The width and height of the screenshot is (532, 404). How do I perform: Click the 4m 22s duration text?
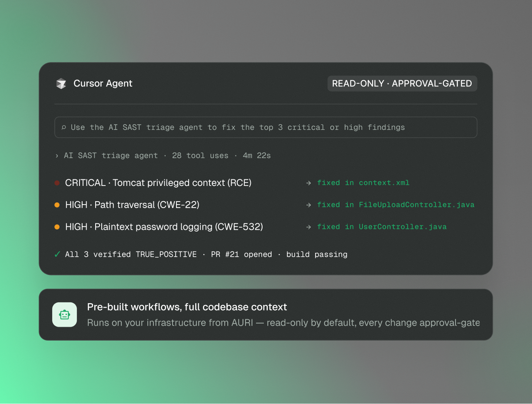tap(257, 156)
